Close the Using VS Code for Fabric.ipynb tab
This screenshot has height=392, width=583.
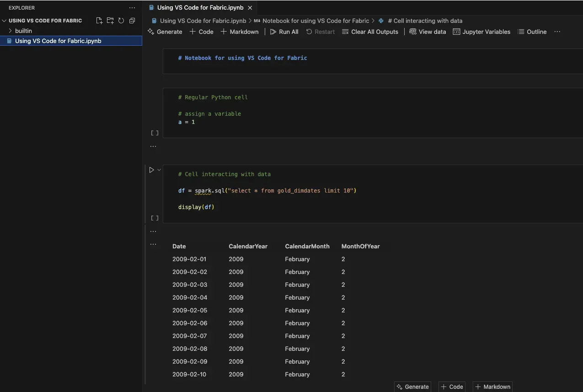[250, 8]
